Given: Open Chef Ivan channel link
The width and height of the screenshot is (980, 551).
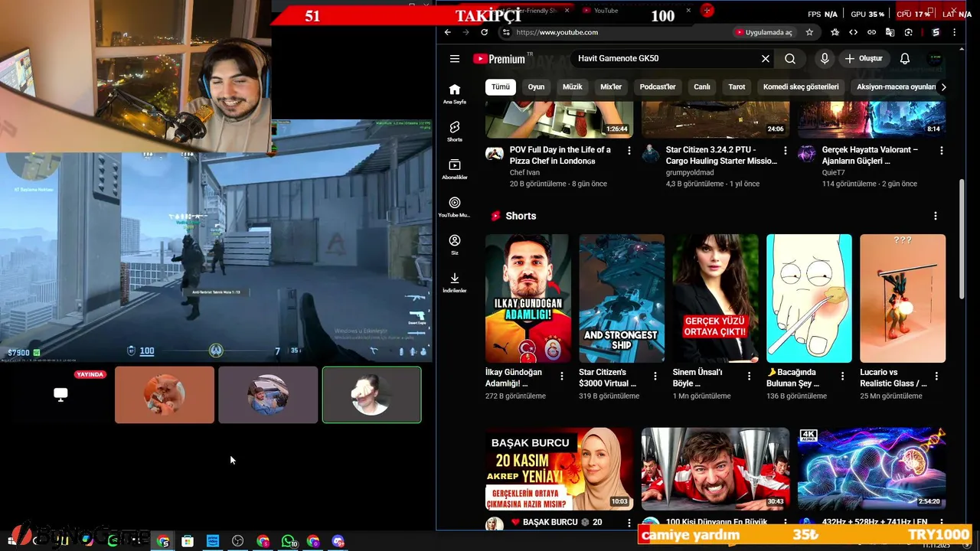Looking at the screenshot, I should coord(524,173).
